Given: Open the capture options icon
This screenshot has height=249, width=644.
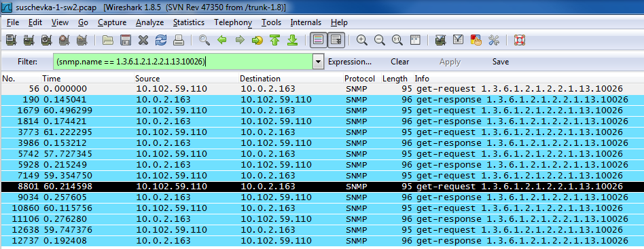Looking at the screenshot, I should click(x=29, y=40).
